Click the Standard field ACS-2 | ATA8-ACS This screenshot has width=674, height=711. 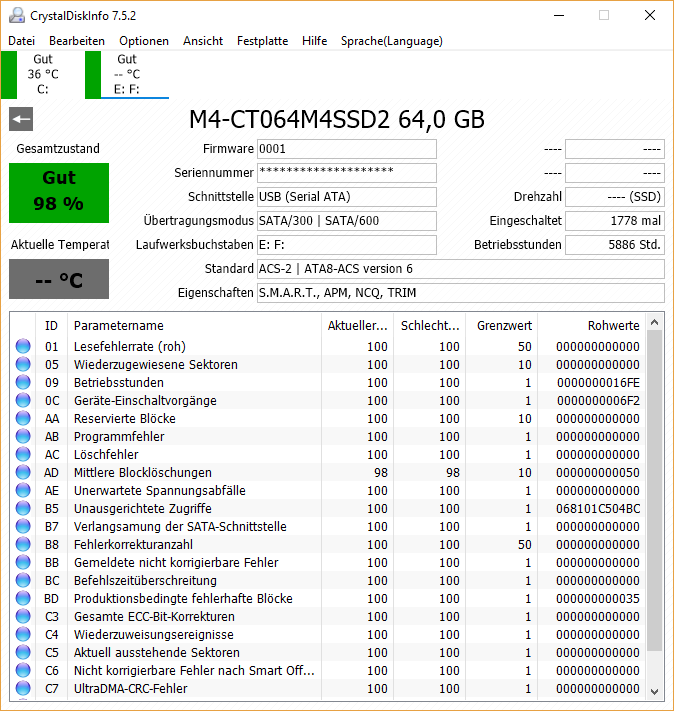click(461, 269)
